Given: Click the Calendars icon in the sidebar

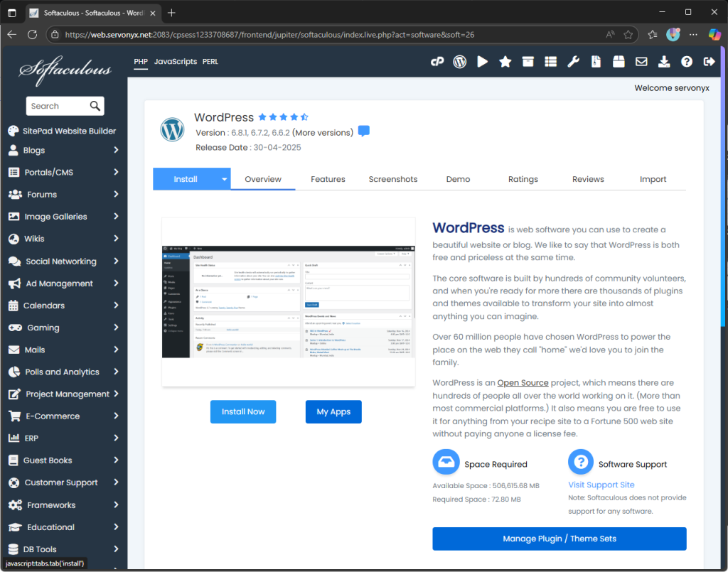Looking at the screenshot, I should (x=14, y=306).
